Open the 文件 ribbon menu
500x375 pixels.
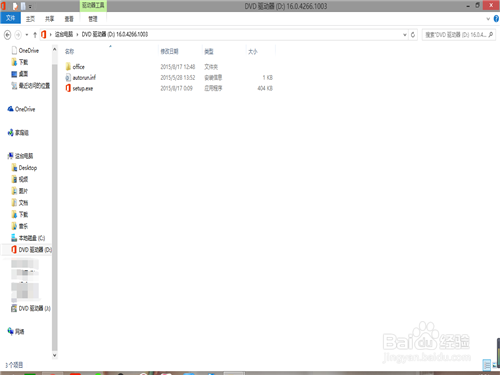pos(10,18)
